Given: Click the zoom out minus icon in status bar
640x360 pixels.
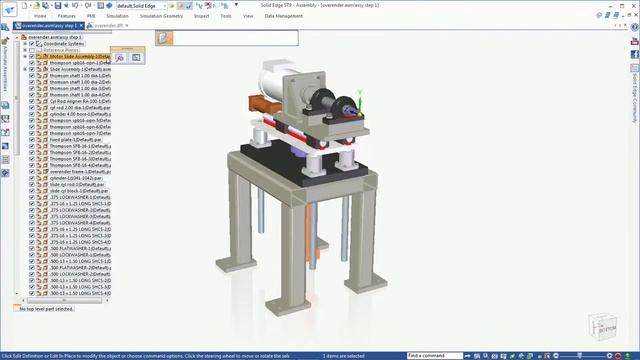Looking at the screenshot, I should 556,356.
